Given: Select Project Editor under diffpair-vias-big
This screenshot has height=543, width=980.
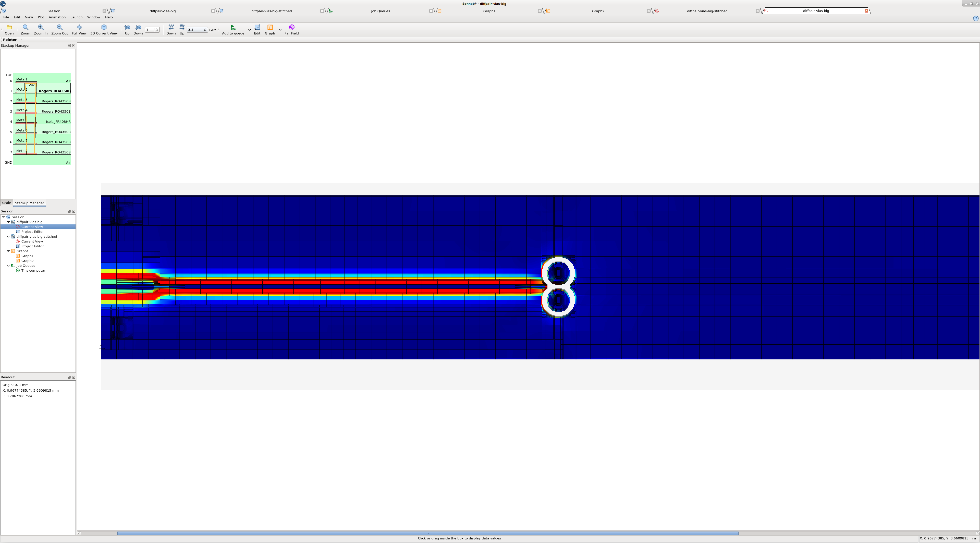Looking at the screenshot, I should [x=32, y=232].
